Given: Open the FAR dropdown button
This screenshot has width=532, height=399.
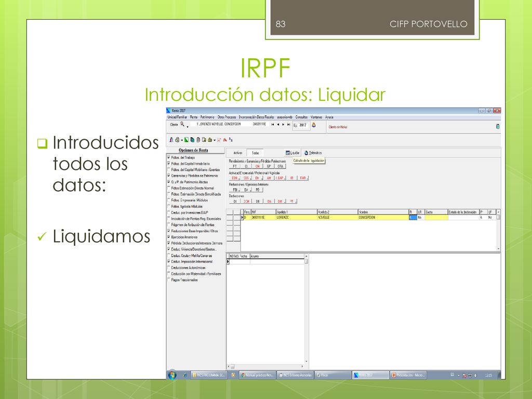Looking at the screenshot, I should coord(303,178).
